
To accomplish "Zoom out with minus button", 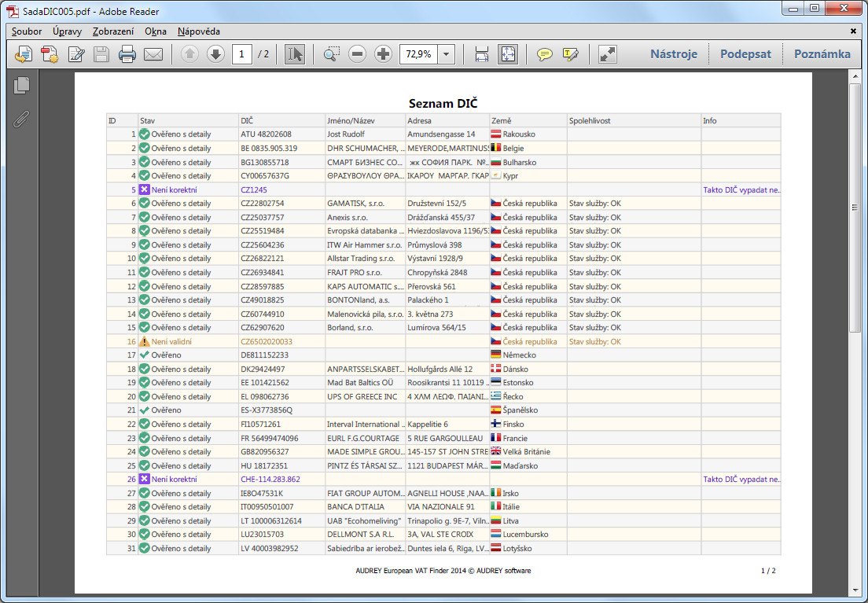I will 358,54.
